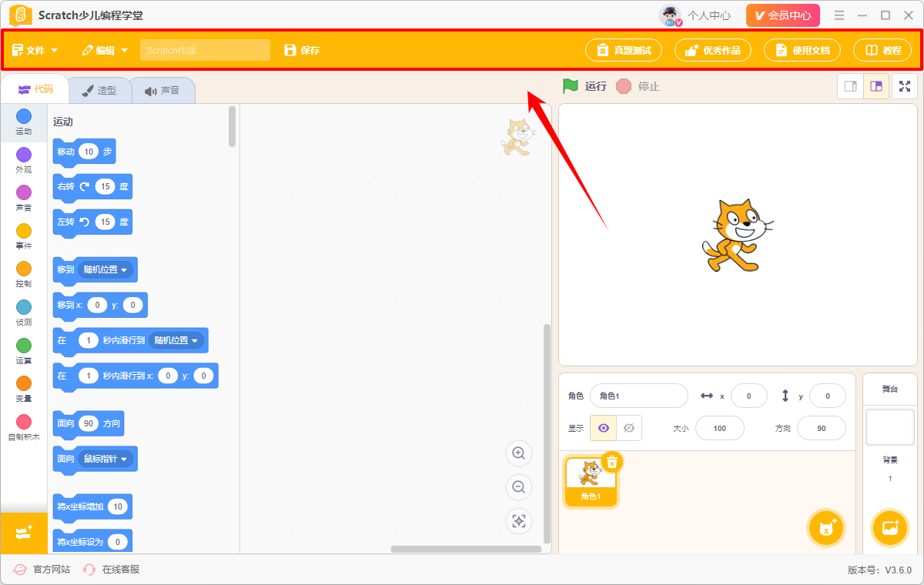The width and height of the screenshot is (924, 585).
Task: Reset workspace zoom to center
Action: pyautogui.click(x=519, y=521)
